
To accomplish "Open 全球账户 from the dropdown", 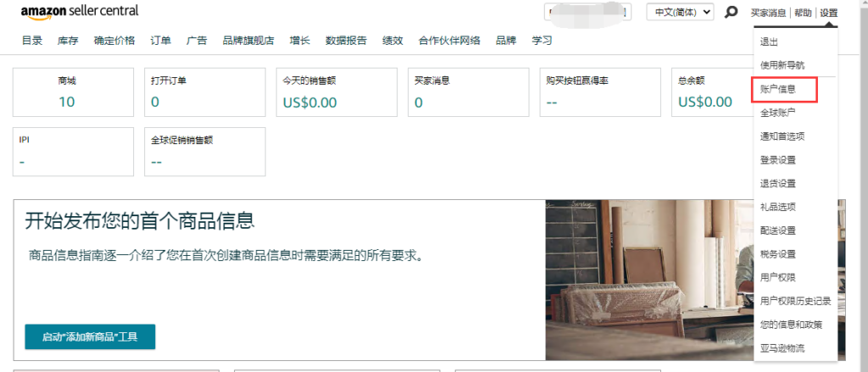I will (777, 113).
